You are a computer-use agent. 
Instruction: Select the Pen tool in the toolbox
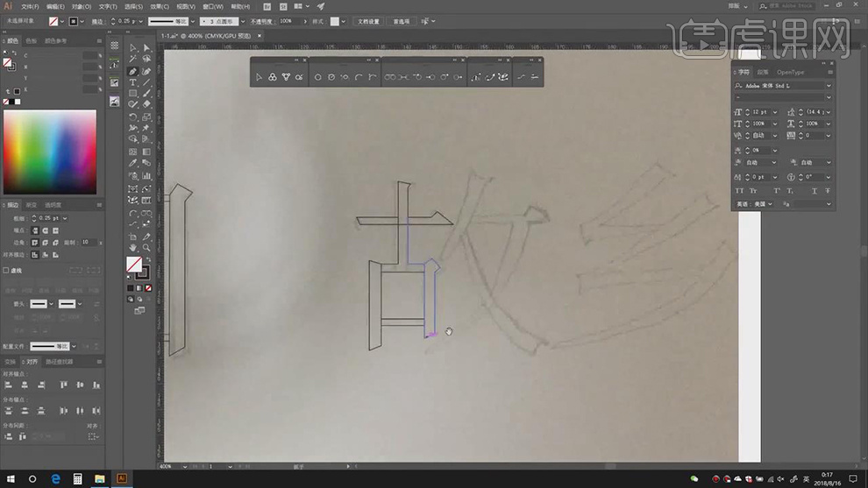[x=132, y=71]
